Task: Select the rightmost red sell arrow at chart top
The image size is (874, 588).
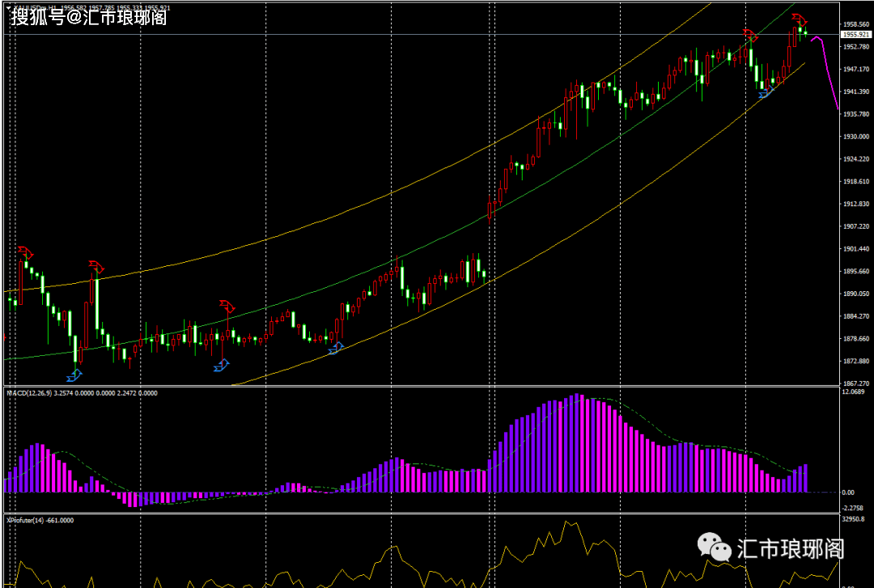Action: (799, 19)
